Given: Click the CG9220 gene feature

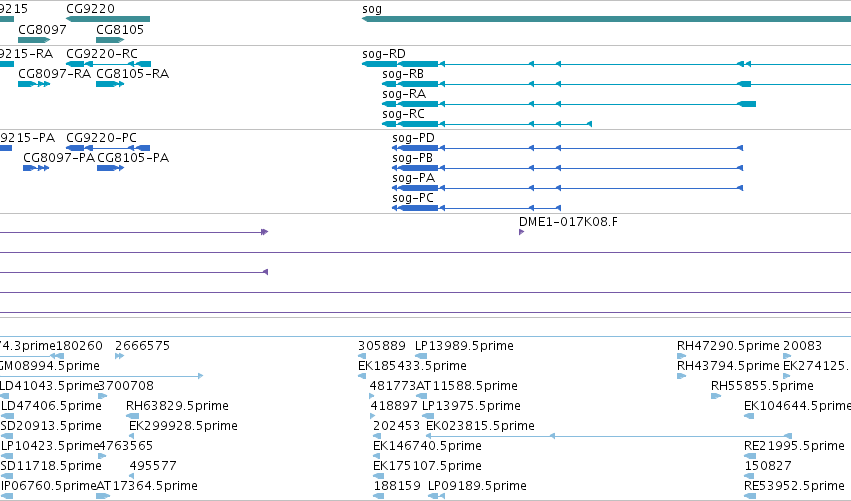Looking at the screenshot, I should (x=108, y=19).
